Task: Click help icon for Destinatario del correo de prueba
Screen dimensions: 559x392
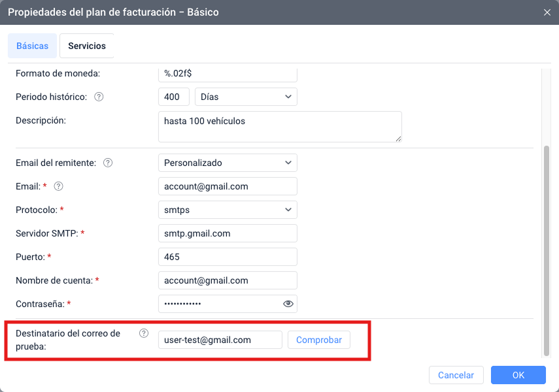Action: click(144, 333)
